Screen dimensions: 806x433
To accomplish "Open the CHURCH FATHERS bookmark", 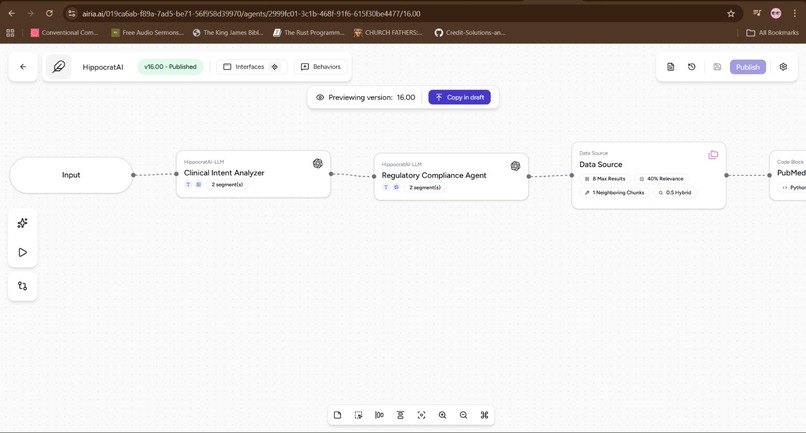I will tap(388, 32).
